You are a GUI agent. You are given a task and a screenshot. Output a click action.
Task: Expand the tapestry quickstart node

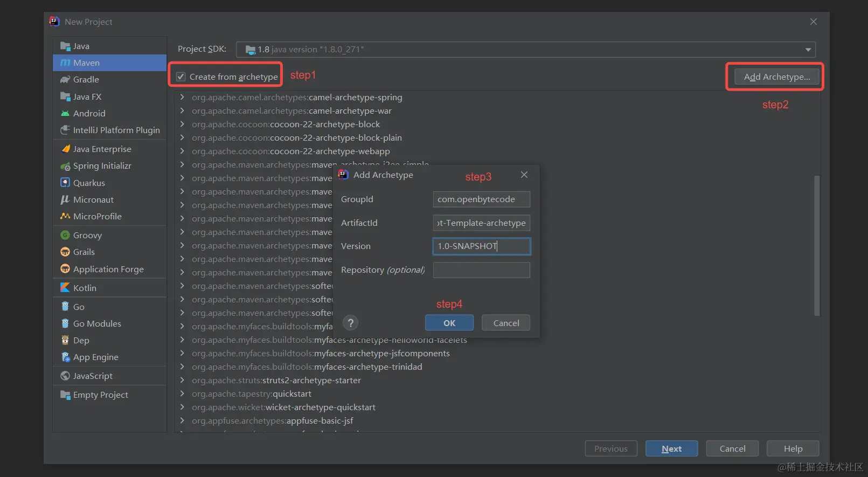coord(182,393)
